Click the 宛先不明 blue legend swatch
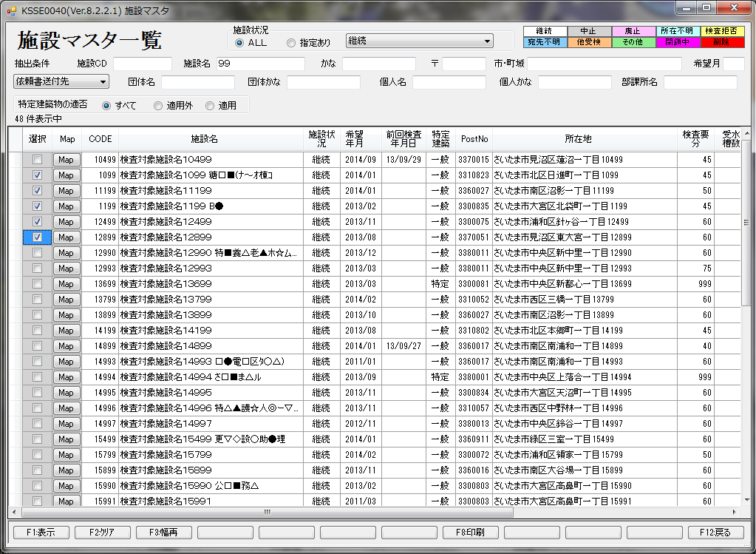 point(545,42)
